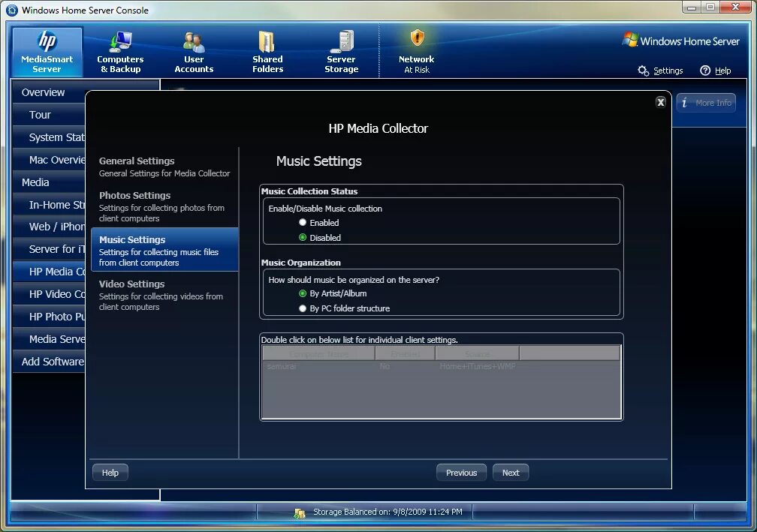
Task: Open Computers & Backup
Action: 120,51
